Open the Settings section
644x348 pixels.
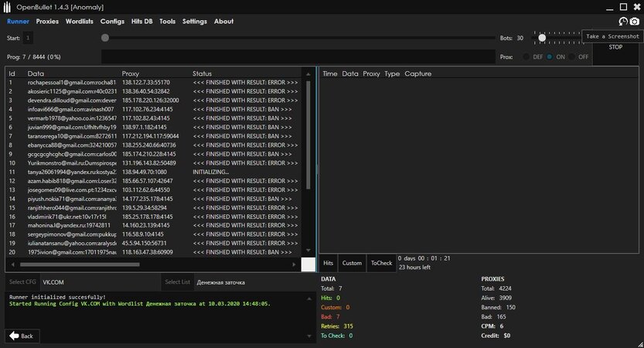(195, 22)
